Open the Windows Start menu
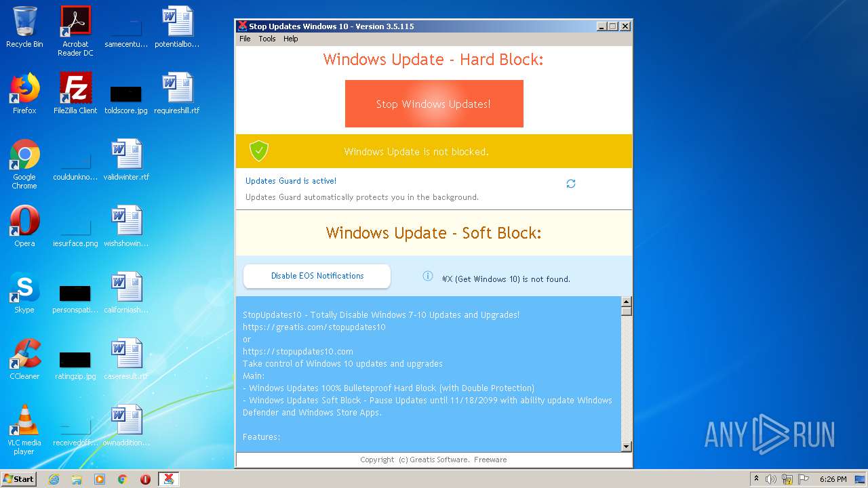The image size is (868, 488). pyautogui.click(x=18, y=479)
